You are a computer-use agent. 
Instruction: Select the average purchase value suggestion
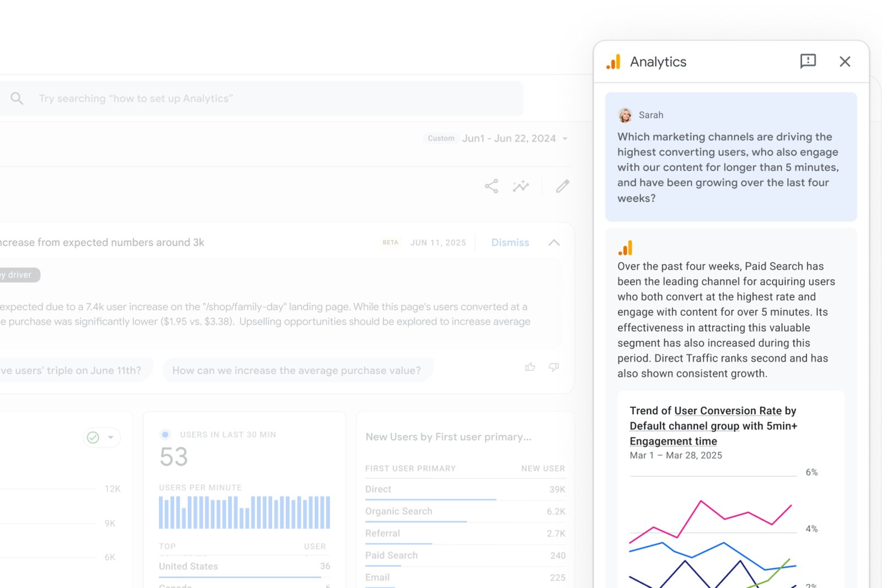(297, 370)
